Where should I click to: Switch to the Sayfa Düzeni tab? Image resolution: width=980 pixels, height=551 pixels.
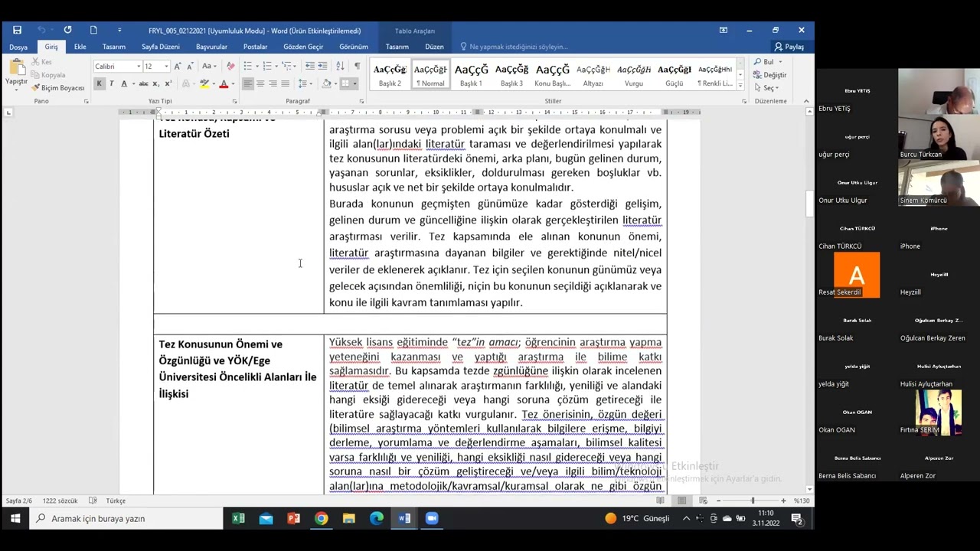161,47
